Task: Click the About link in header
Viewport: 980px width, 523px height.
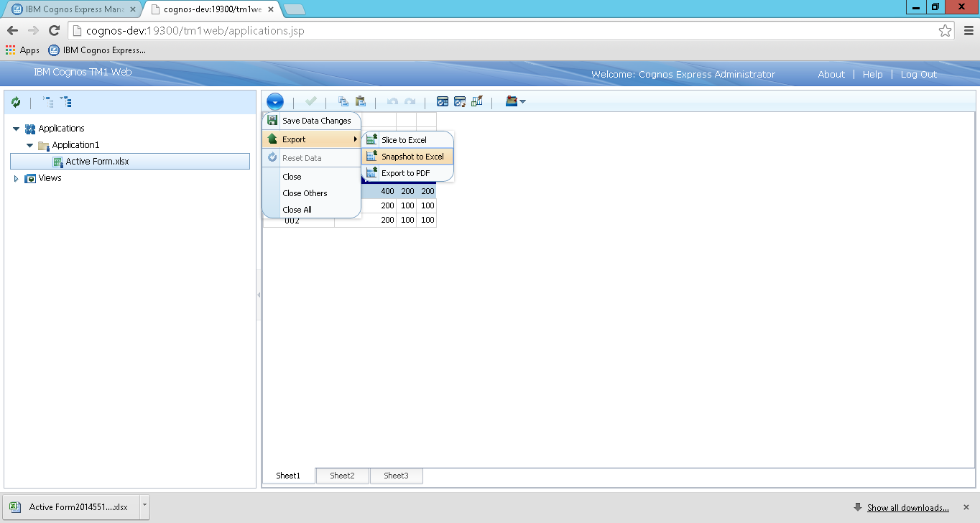Action: pos(831,75)
